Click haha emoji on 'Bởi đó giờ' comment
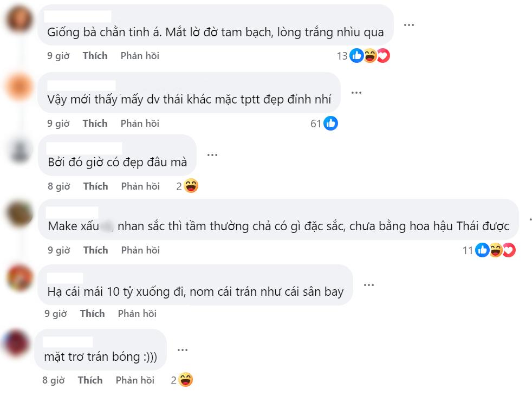 191,186
